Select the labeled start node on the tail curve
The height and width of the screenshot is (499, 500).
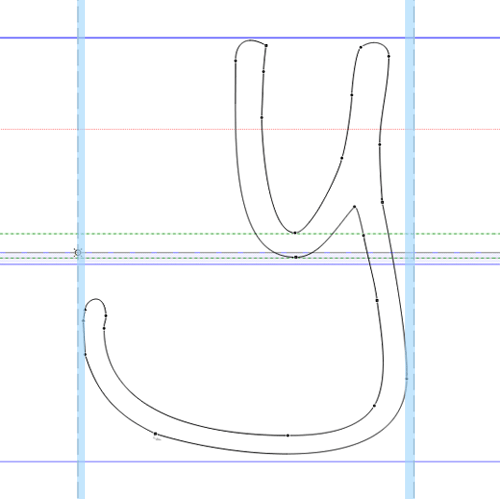[155, 434]
